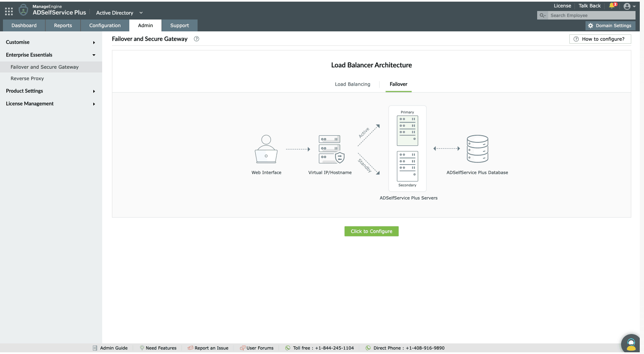Switch to the Dashboard tab
Viewport: 644px width, 354px height.
(24, 25)
